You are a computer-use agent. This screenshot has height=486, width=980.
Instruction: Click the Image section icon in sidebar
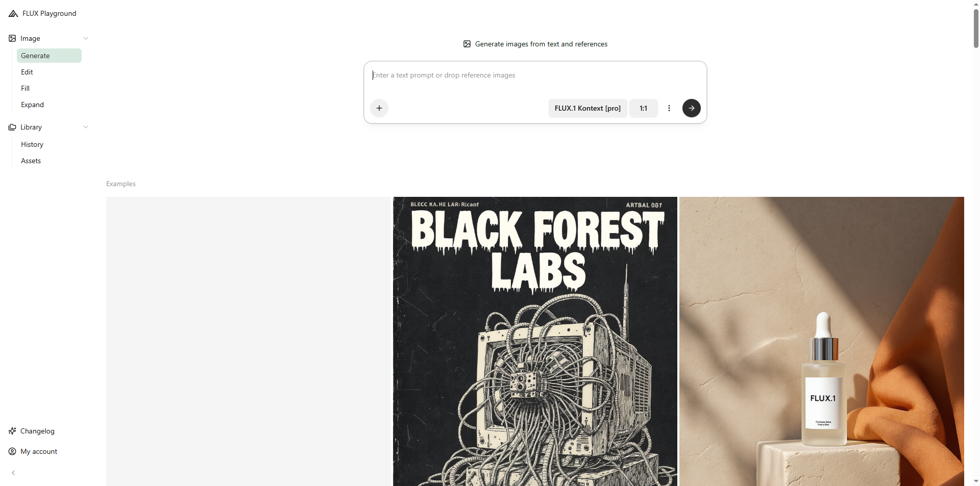coord(12,38)
